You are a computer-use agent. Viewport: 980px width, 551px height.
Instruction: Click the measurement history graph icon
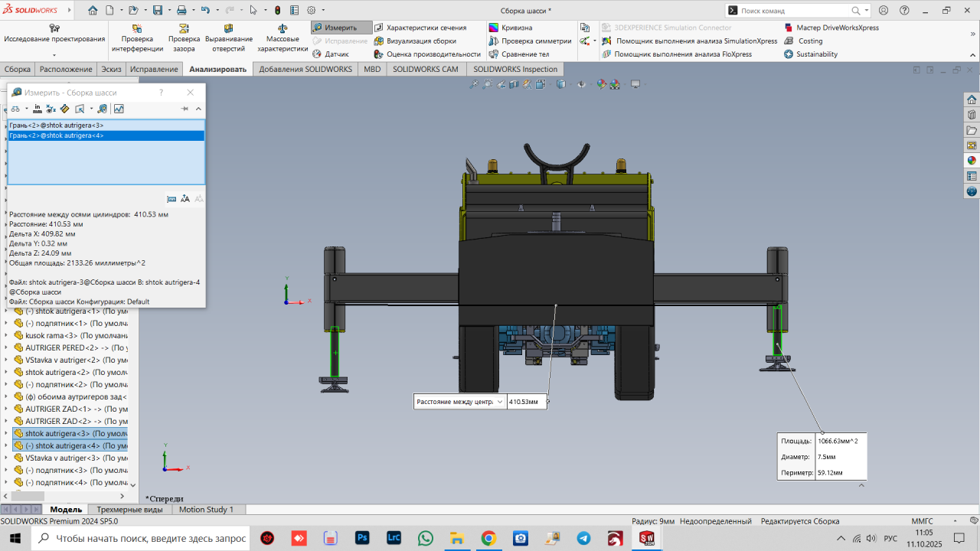(119, 109)
